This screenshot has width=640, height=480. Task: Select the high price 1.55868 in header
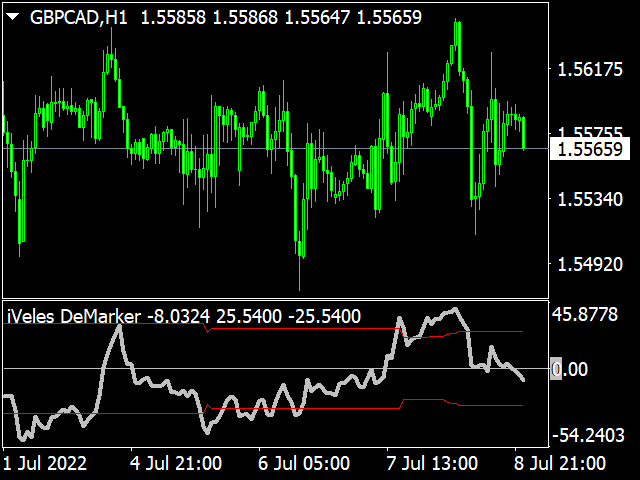click(x=245, y=18)
